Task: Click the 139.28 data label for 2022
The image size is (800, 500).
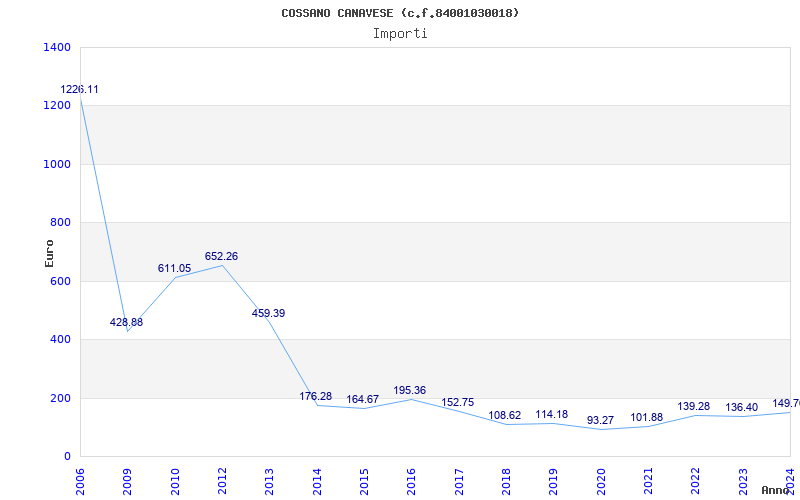Action: [695, 407]
